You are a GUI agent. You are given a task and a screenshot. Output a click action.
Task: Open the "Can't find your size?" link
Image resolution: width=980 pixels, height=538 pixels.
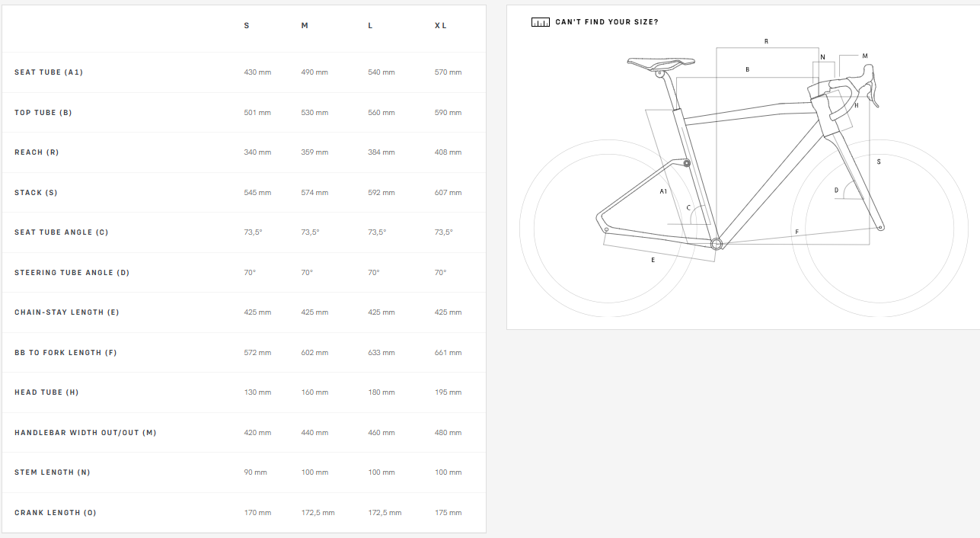point(607,22)
